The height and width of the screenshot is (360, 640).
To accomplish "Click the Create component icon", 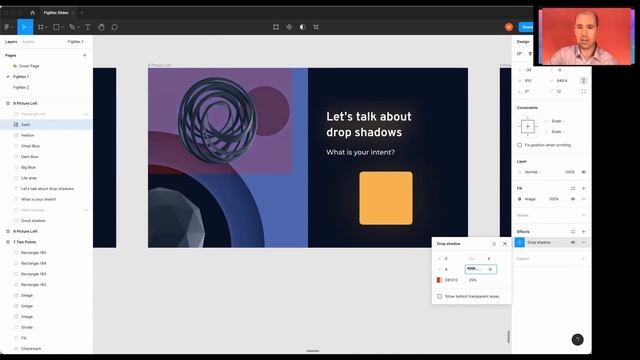I will click(289, 27).
